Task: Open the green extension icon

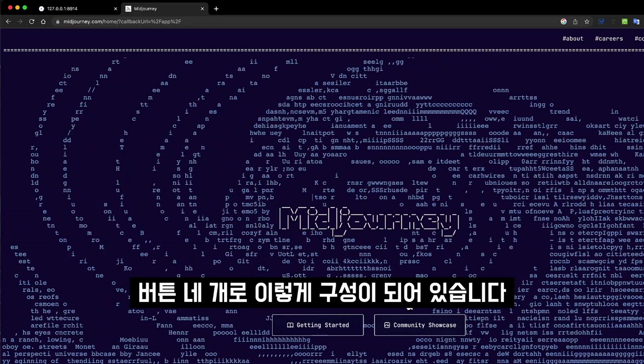Action: point(625,22)
